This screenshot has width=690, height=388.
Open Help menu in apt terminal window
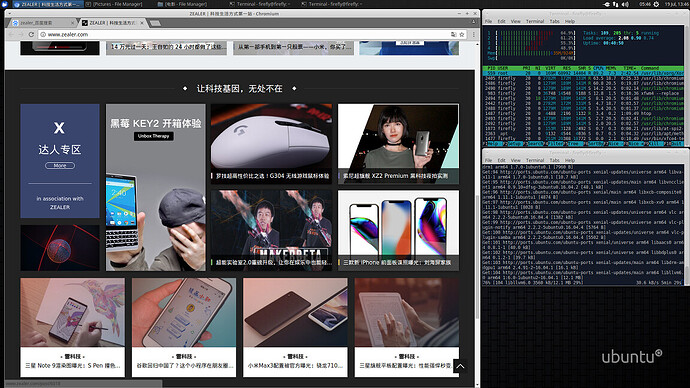pos(570,160)
